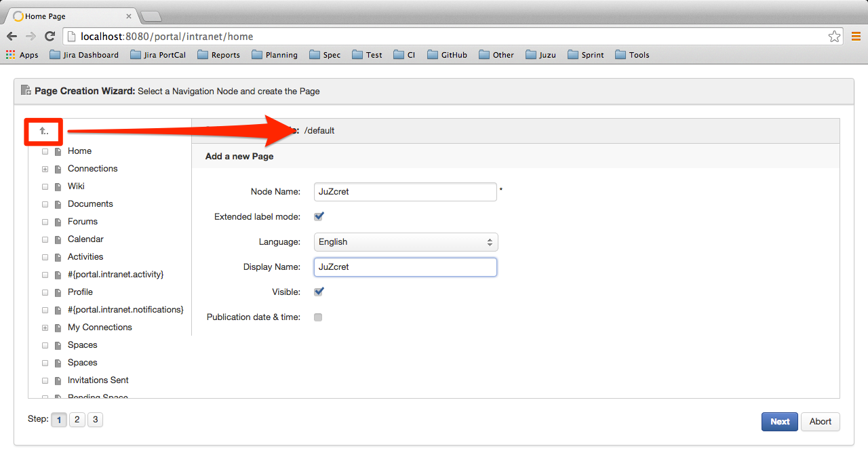This screenshot has width=868, height=455.
Task: Click into the Node Name text field
Action: (x=406, y=192)
